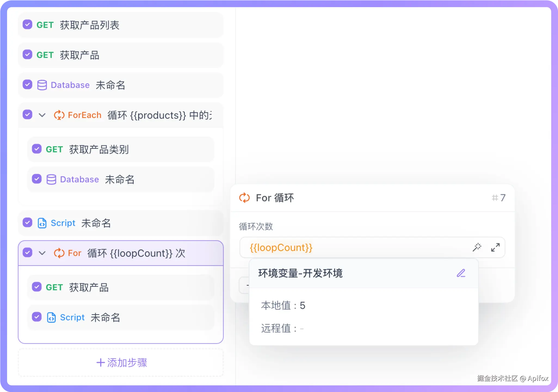This screenshot has width=558, height=392.
Task: Click the {{loopCount}} loop count input field
Action: click(354, 248)
